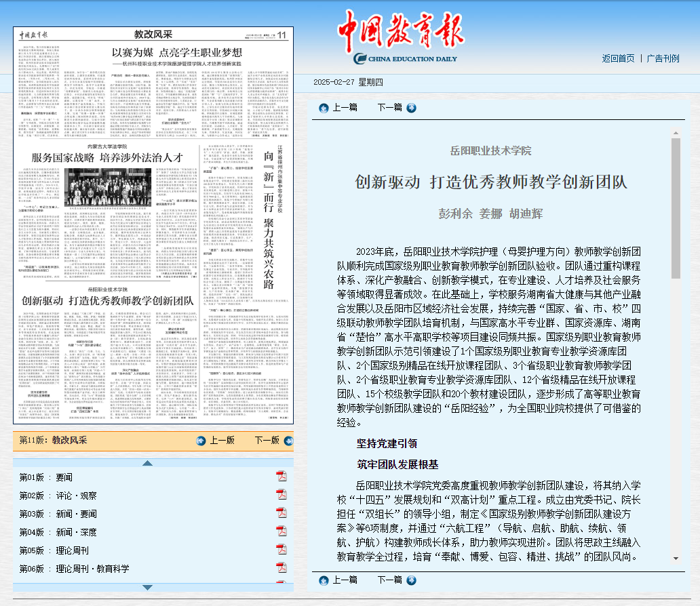Click the next-page arrow icon beside 下一版

click(x=289, y=441)
